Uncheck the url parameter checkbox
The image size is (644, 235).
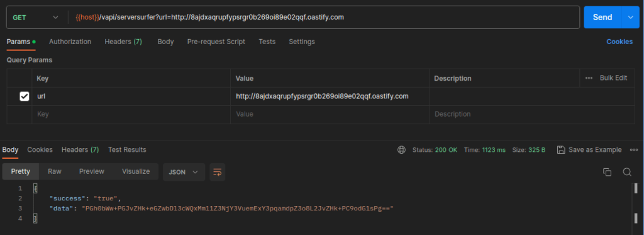click(25, 96)
